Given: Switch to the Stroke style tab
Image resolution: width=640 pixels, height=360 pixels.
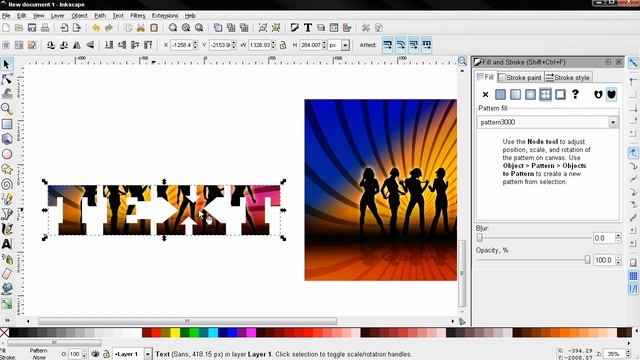Looking at the screenshot, I should [568, 77].
